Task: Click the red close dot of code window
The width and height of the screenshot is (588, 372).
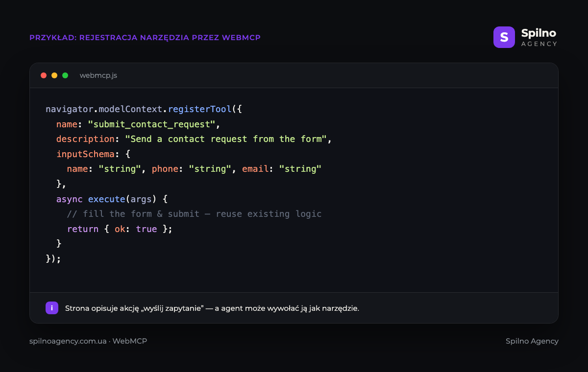Action: pyautogui.click(x=44, y=75)
